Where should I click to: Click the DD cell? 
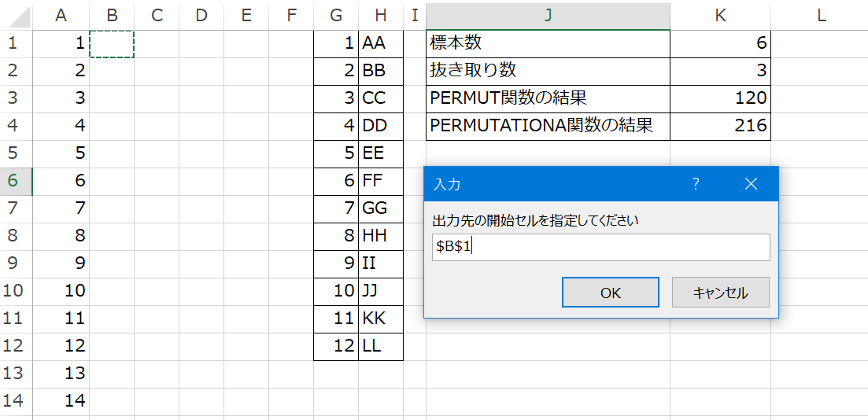coord(381,126)
